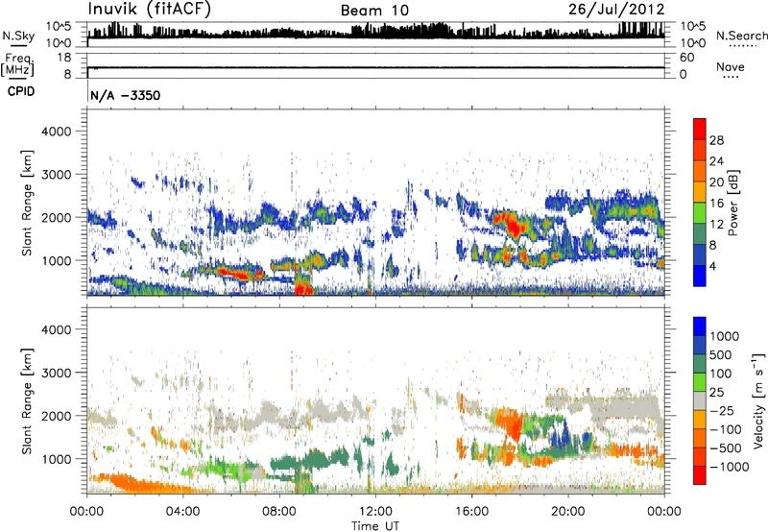Click the red top segment of power colorbar
Image resolution: width=768 pixels, height=532 pixels.
700,130
